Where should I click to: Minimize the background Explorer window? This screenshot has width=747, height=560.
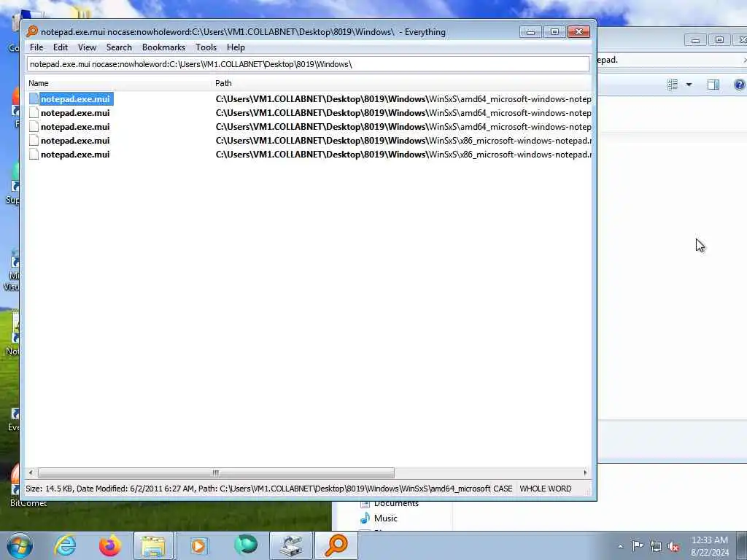point(695,40)
